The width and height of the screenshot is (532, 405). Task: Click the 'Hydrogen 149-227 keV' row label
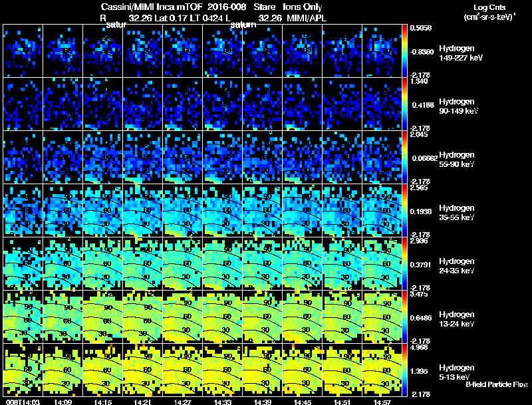pos(460,53)
